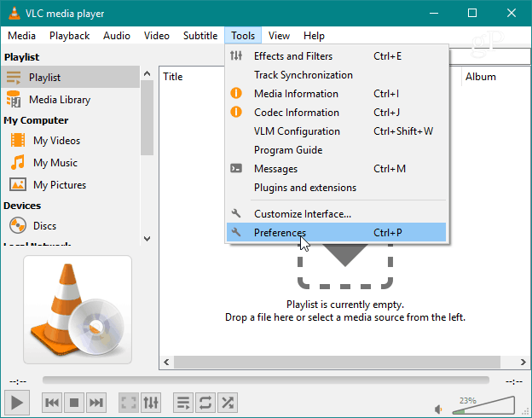Click the My Music note icon
The height and width of the screenshot is (418, 532).
click(18, 162)
